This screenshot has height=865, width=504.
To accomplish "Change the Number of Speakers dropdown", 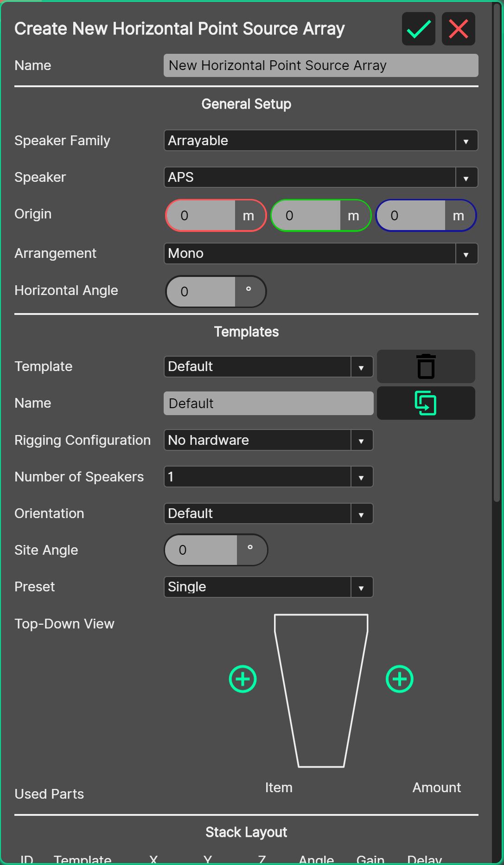I will pyautogui.click(x=268, y=477).
